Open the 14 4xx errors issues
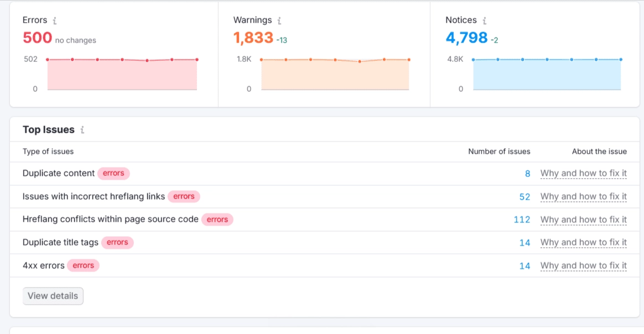644x334 pixels. 524,266
